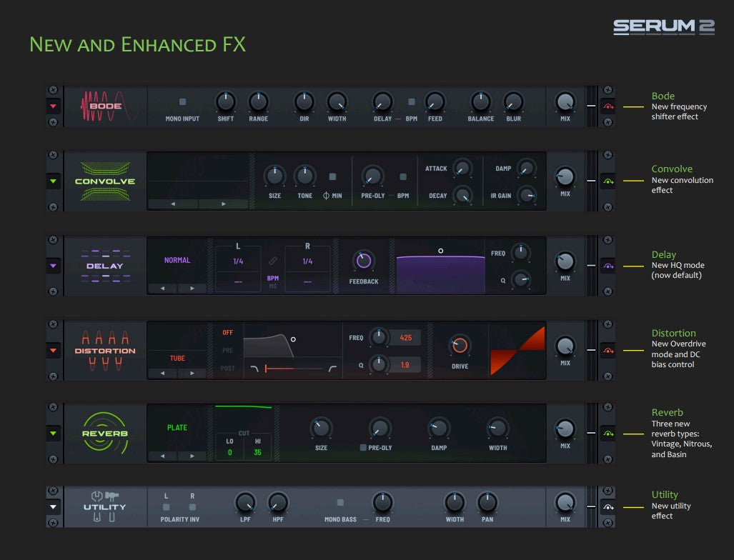Select the Delay right channel 1/4 time

(307, 261)
